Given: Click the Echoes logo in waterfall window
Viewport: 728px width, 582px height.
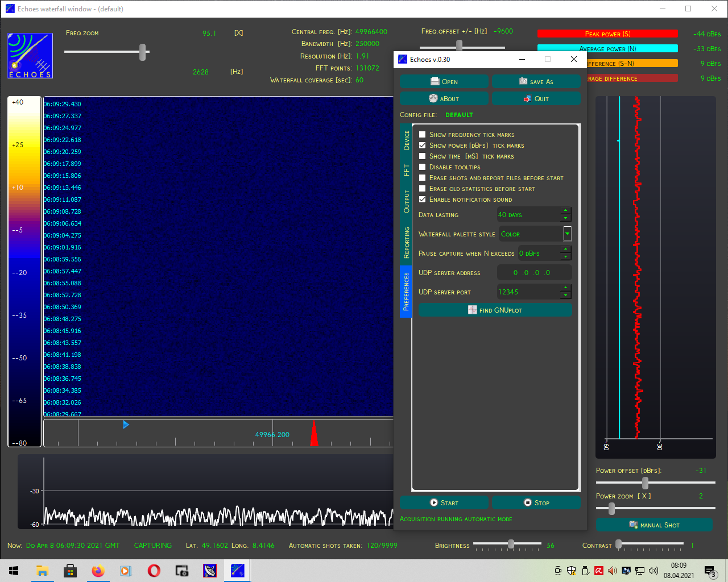Looking at the screenshot, I should tap(30, 56).
